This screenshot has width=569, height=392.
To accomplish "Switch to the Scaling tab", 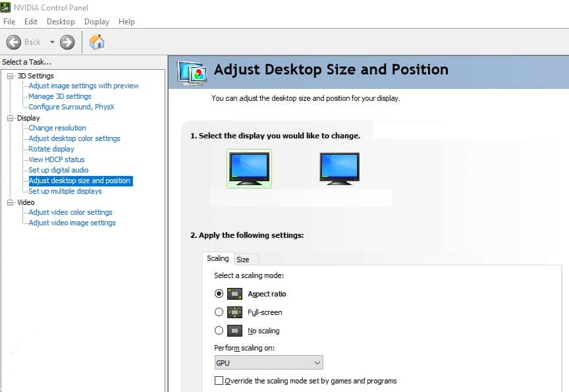I will pyautogui.click(x=218, y=258).
